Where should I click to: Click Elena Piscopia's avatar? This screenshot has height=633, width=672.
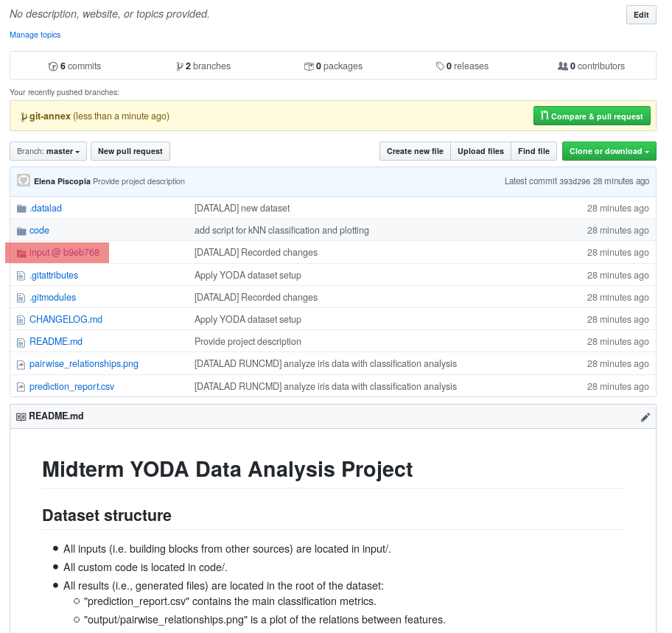23,181
